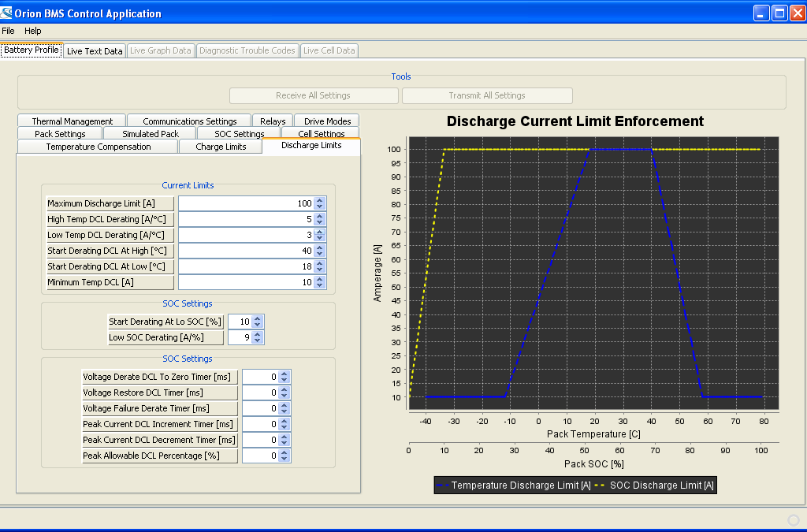Screen dimensions: 807x532
Task: Decrease Low Temp DCL Derating value
Action: pyautogui.click(x=320, y=239)
